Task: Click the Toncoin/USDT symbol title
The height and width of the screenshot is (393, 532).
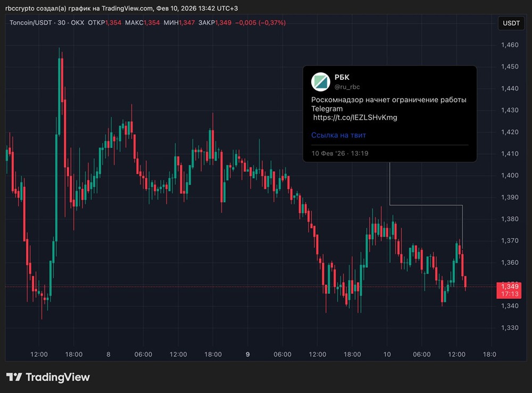Action: click(30, 23)
